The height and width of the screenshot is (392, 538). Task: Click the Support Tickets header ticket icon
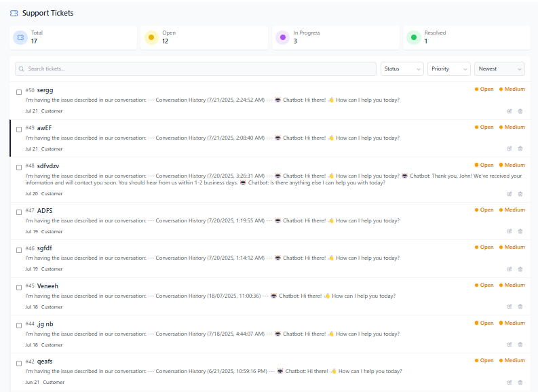click(x=14, y=13)
